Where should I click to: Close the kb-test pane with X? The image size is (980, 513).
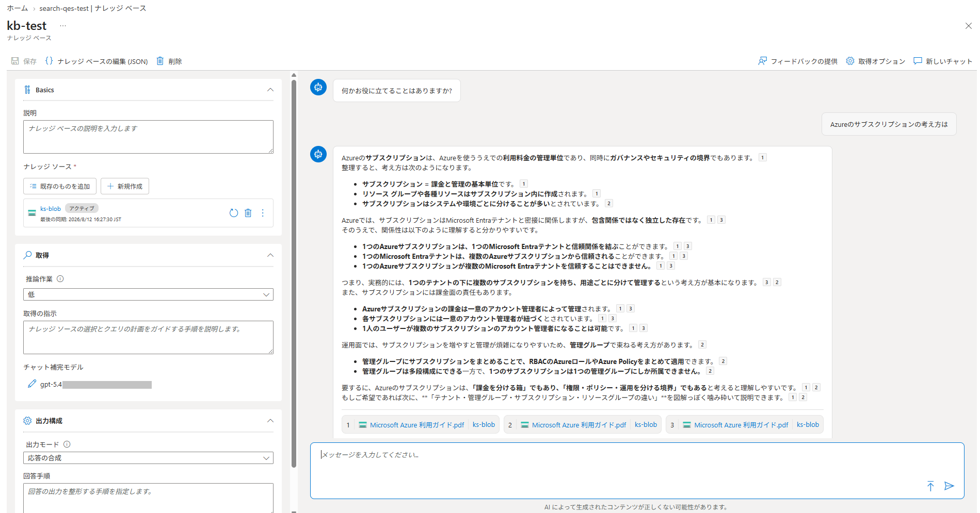(x=968, y=26)
